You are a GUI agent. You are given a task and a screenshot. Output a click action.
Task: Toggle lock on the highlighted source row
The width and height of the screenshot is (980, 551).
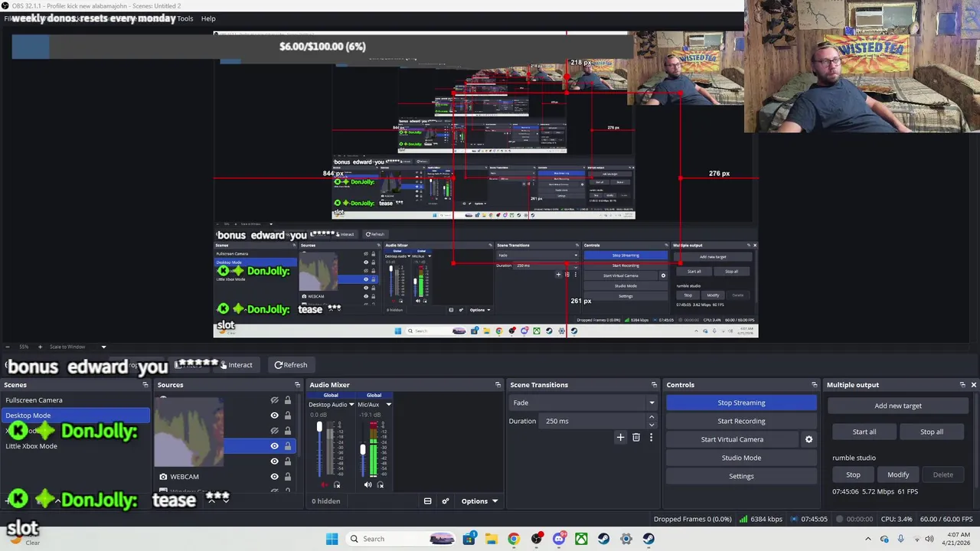pos(288,446)
